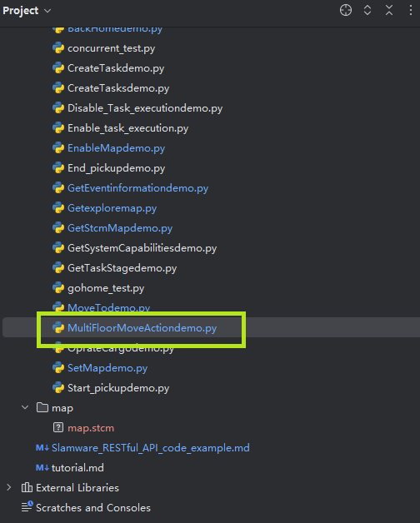Click the Markdown icon beside tutorial.md
This screenshot has height=523, width=420.
42,468
